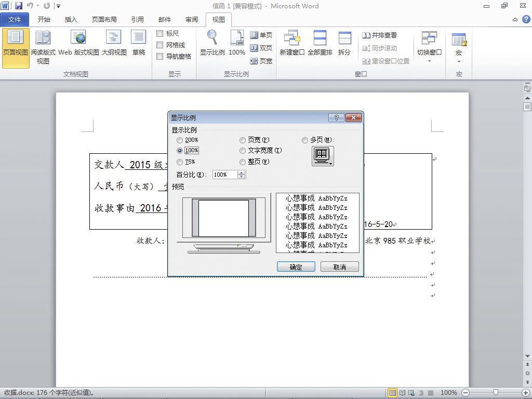The image size is (532, 399).
Task: Click the Zoom magnifier (显示比例) ribbon icon
Action: (212, 44)
